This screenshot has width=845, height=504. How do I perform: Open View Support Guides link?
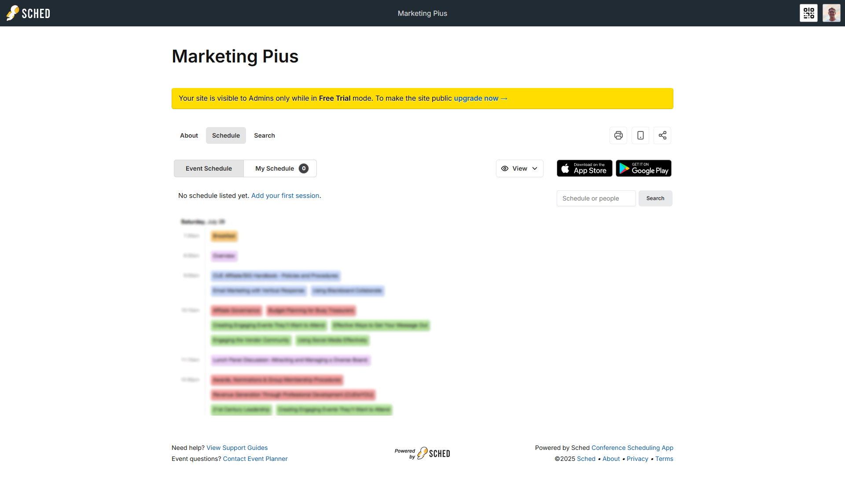[237, 448]
